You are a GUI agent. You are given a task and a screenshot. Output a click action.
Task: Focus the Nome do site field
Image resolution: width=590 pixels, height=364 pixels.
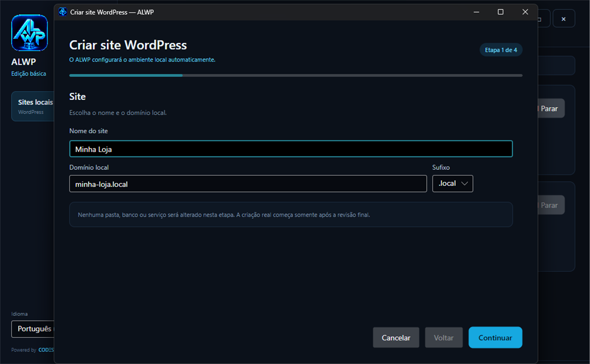click(291, 149)
